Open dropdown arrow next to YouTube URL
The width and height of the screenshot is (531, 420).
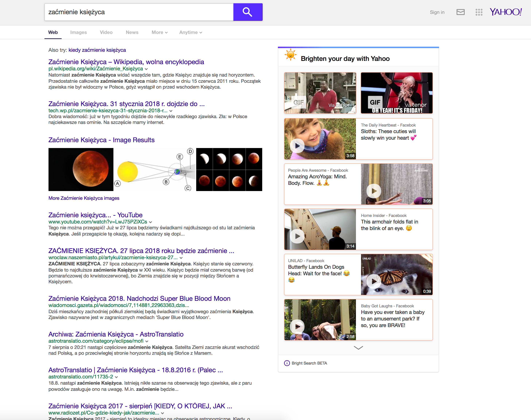150,222
